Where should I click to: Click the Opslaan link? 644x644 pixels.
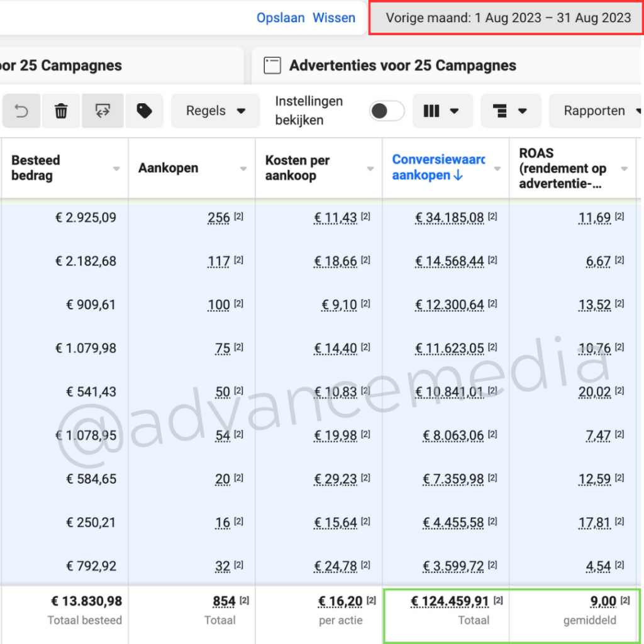280,18
